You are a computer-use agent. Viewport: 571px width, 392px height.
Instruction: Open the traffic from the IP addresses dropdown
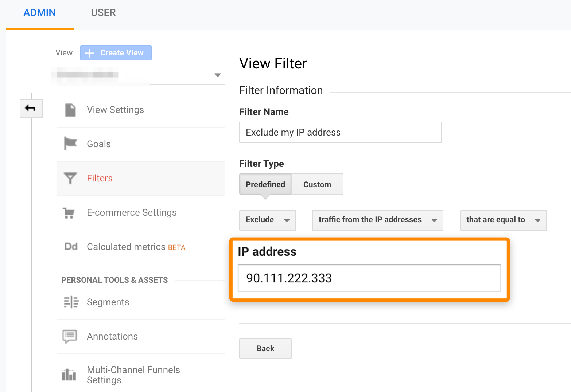point(377,220)
